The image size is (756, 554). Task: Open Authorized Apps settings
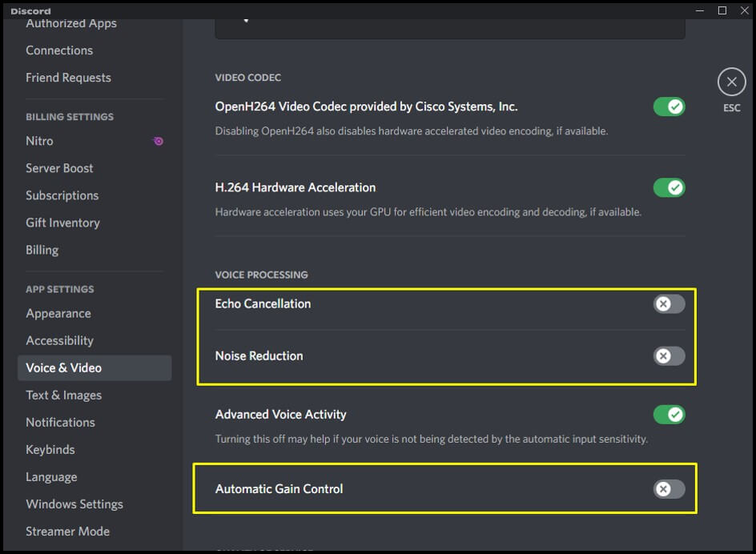[x=71, y=23]
